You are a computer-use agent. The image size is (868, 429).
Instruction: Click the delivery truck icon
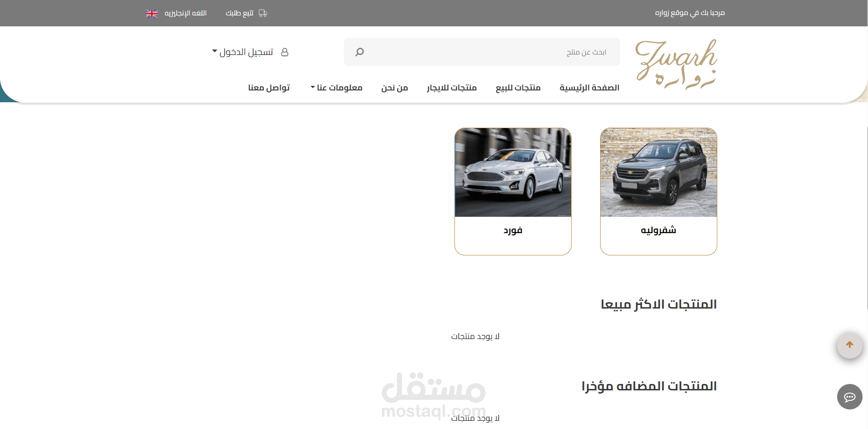pyautogui.click(x=263, y=13)
